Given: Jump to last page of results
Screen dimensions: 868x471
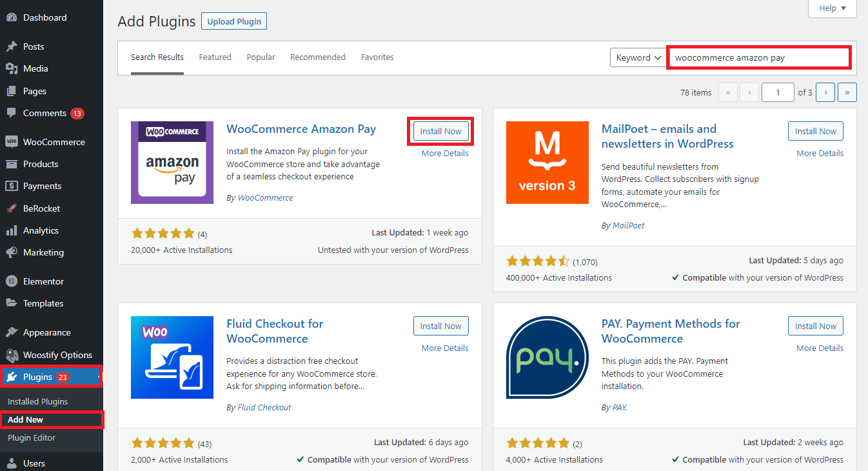Looking at the screenshot, I should pos(847,92).
